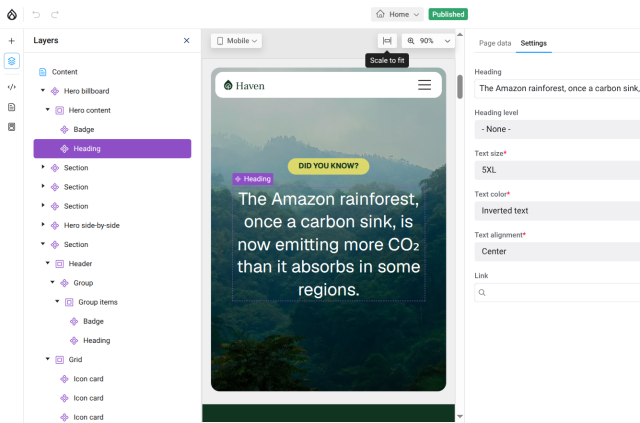Expand the second Section layer
The height and width of the screenshot is (423, 640).
[43, 186]
